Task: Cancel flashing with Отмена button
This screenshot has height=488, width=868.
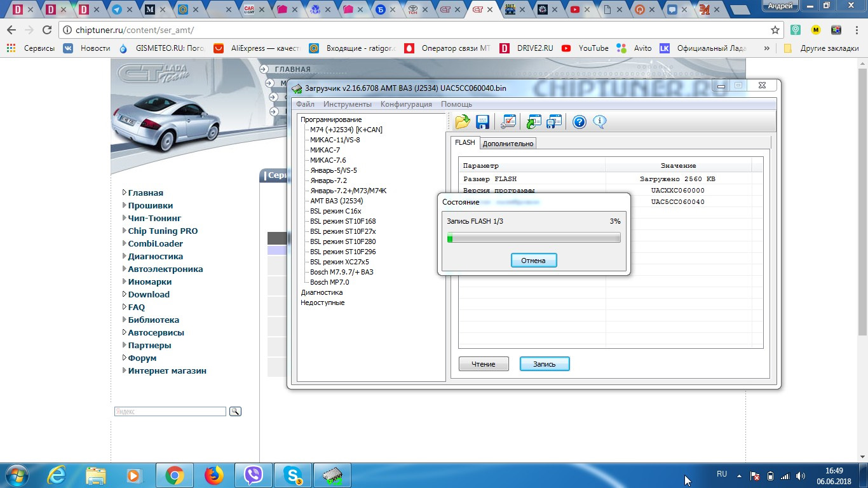Action: click(x=533, y=261)
